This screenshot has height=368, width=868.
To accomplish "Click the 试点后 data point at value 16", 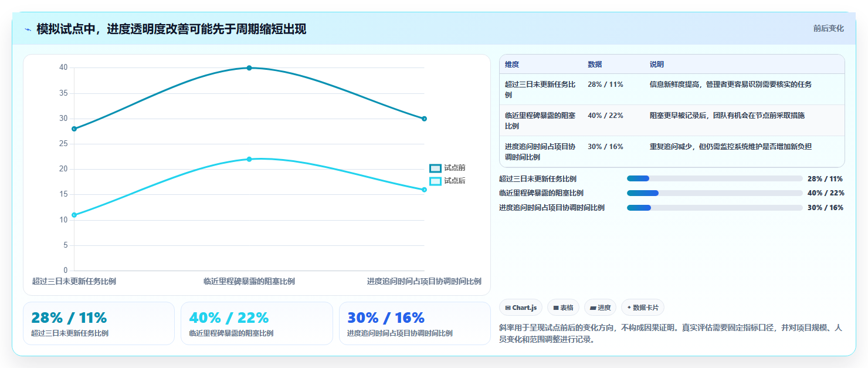I will (424, 190).
